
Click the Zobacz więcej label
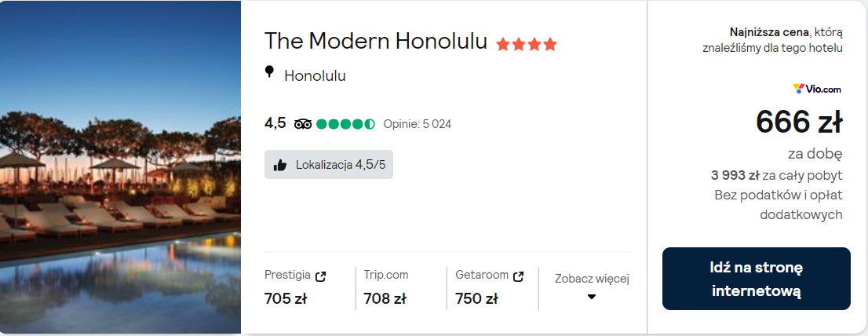[592, 279]
